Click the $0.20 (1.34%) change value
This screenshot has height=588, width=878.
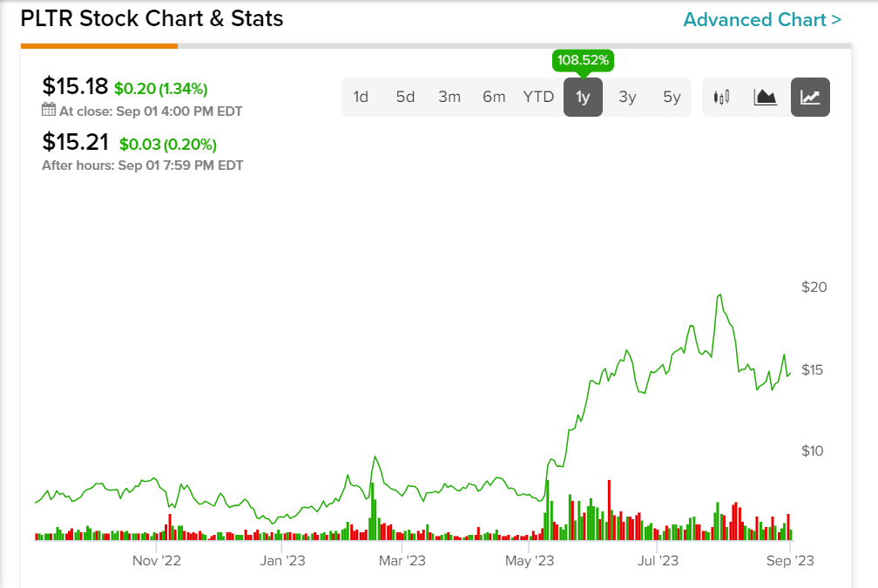click(160, 89)
